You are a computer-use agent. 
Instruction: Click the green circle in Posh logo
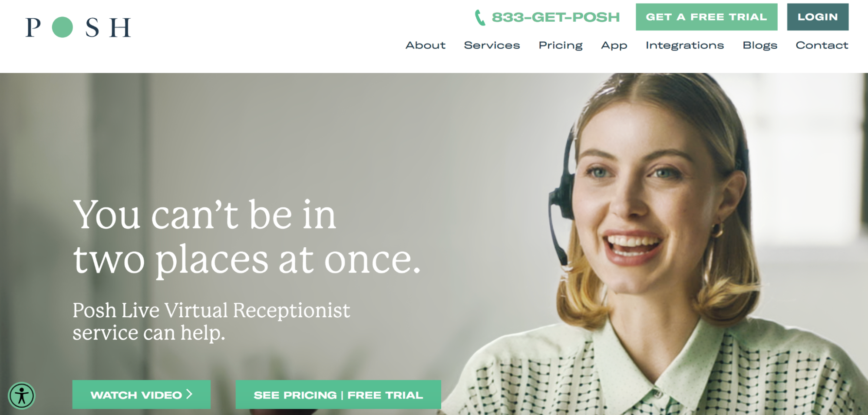[63, 27]
